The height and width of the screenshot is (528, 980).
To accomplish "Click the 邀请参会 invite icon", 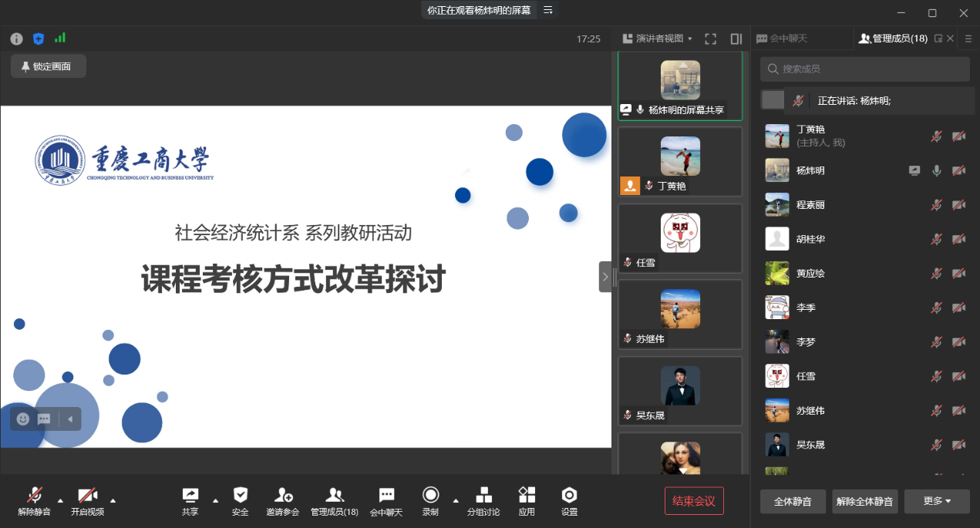I will point(283,495).
